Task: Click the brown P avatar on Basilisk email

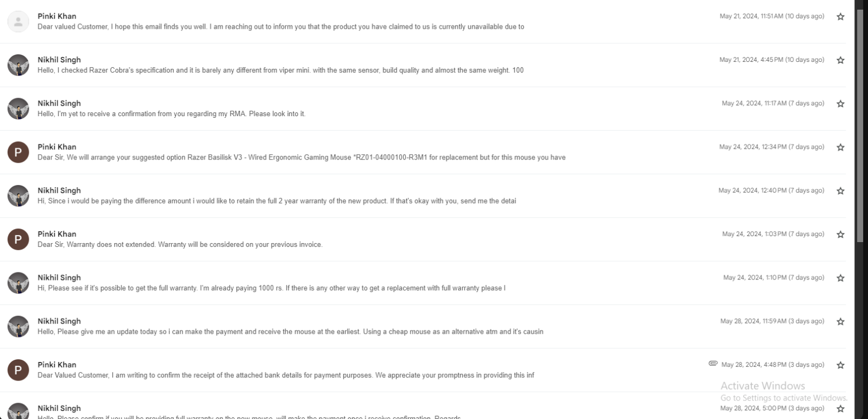Action: (18, 153)
